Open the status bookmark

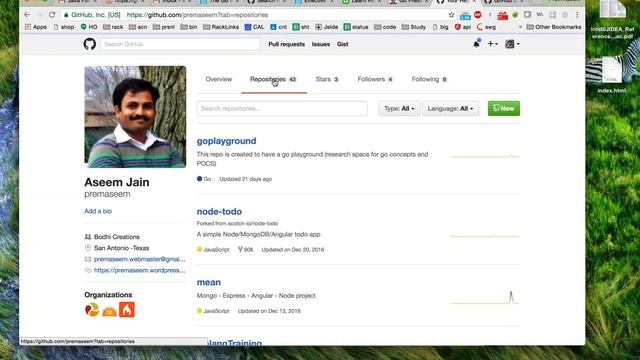[x=356, y=27]
